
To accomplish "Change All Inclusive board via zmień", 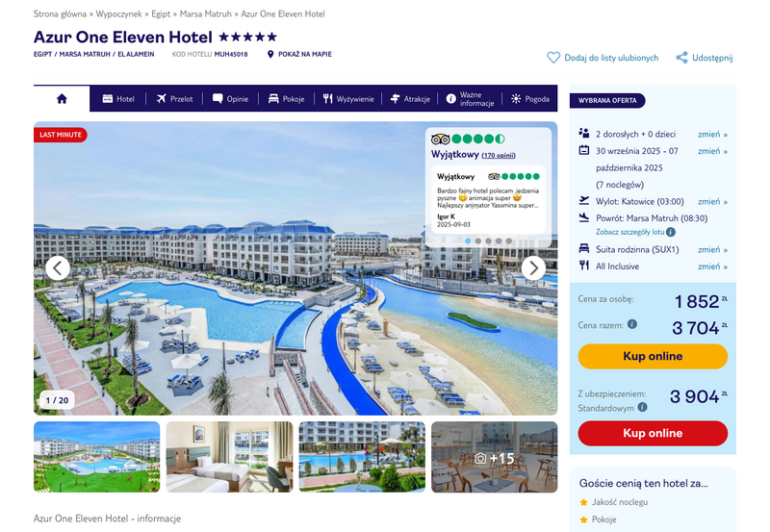I will pyautogui.click(x=712, y=266).
